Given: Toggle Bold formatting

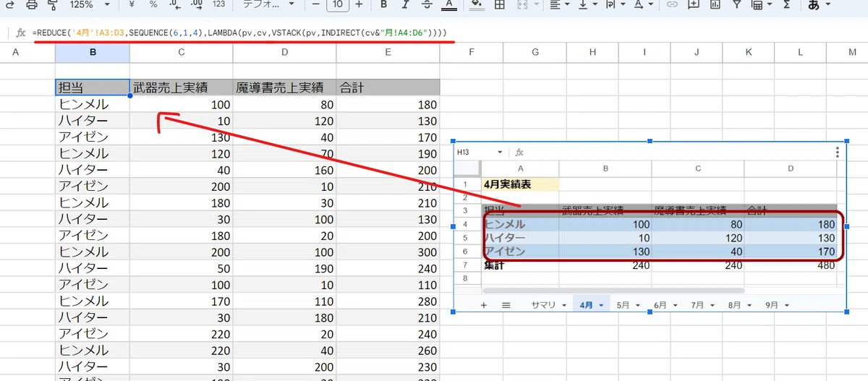Looking at the screenshot, I should point(384,4).
